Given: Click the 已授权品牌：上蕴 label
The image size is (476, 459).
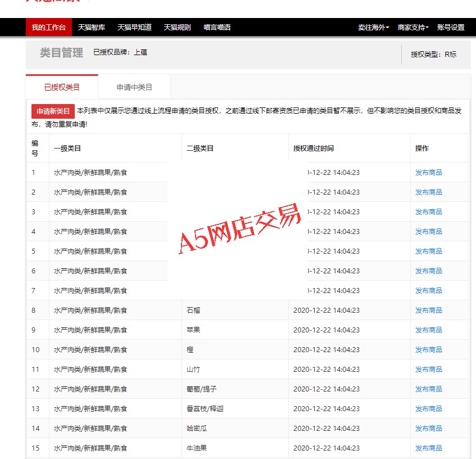Looking at the screenshot, I should (120, 52).
